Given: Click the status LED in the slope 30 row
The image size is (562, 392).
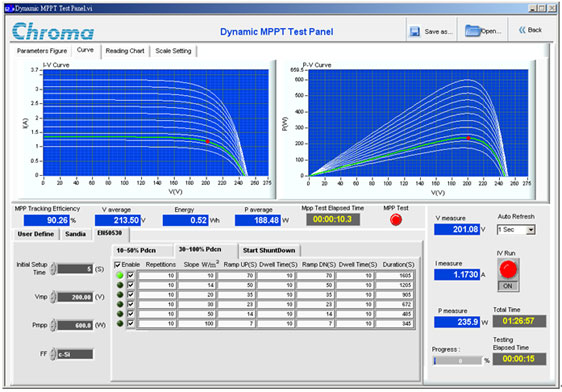Looking at the screenshot, I should (x=120, y=304).
